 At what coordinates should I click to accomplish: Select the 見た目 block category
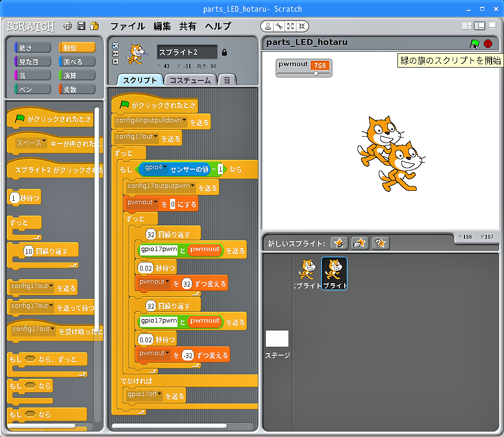tap(33, 62)
